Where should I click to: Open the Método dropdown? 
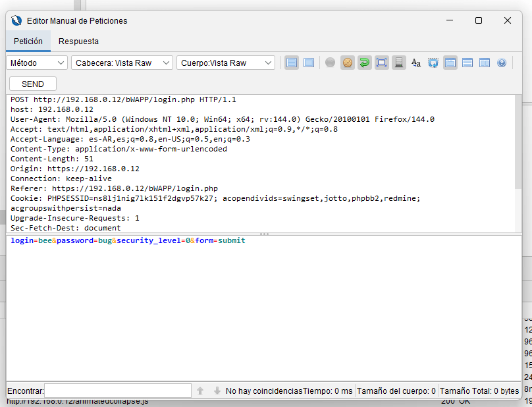[x=37, y=63]
